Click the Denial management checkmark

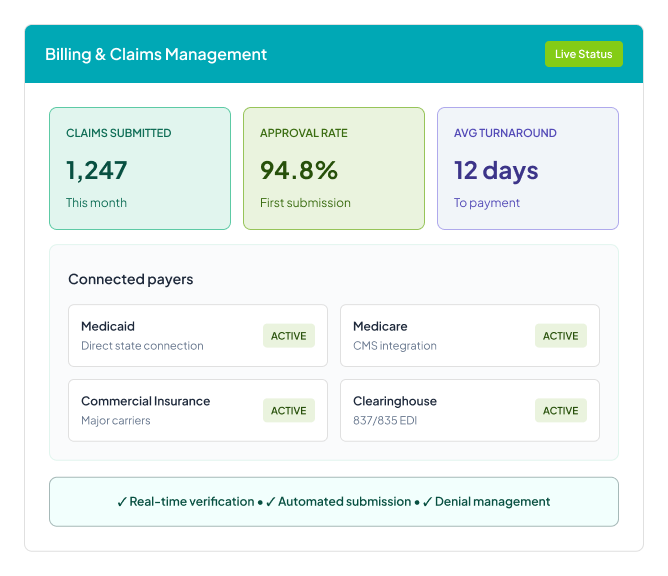(x=427, y=502)
